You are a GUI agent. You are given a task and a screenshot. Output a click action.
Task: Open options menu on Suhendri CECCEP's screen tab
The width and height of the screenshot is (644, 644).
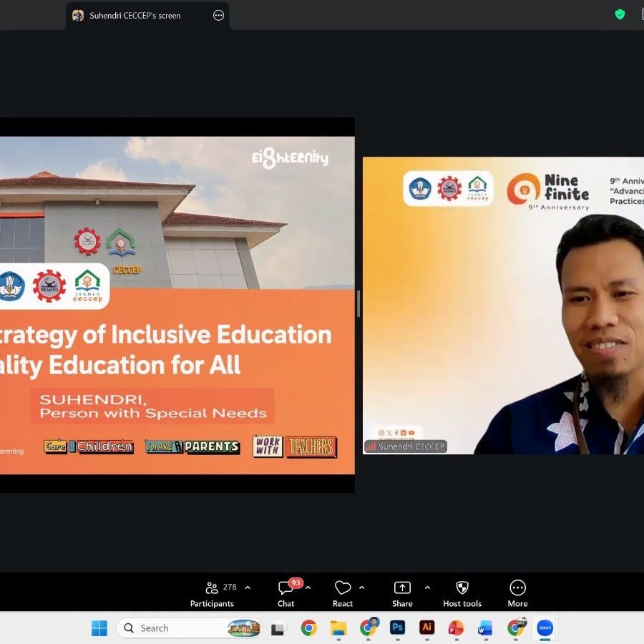click(x=218, y=16)
